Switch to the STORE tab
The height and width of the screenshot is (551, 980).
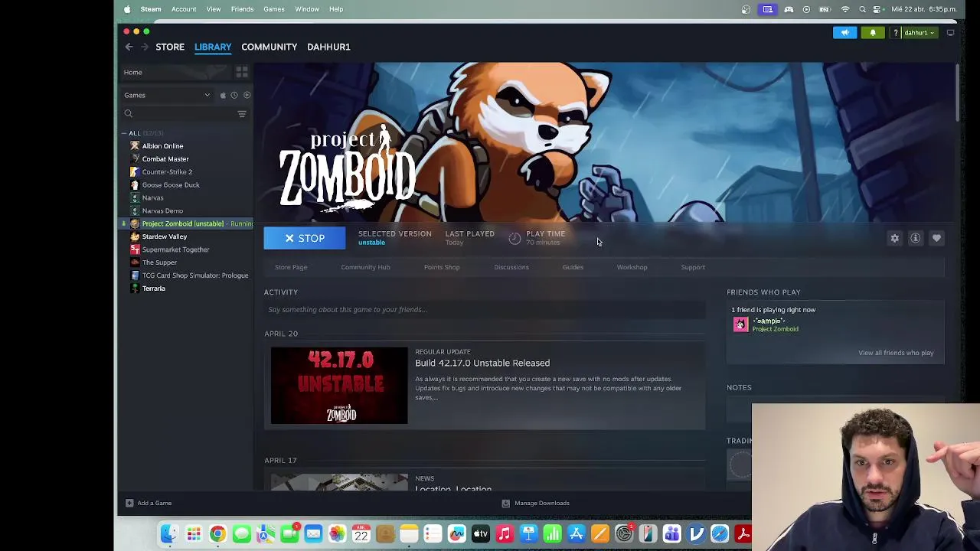pyautogui.click(x=170, y=47)
